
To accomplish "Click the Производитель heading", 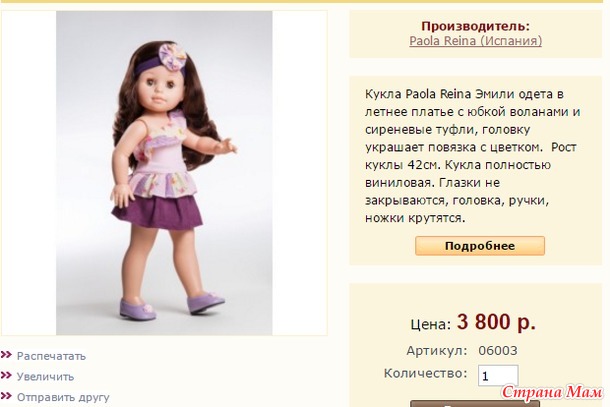I will [x=475, y=26].
